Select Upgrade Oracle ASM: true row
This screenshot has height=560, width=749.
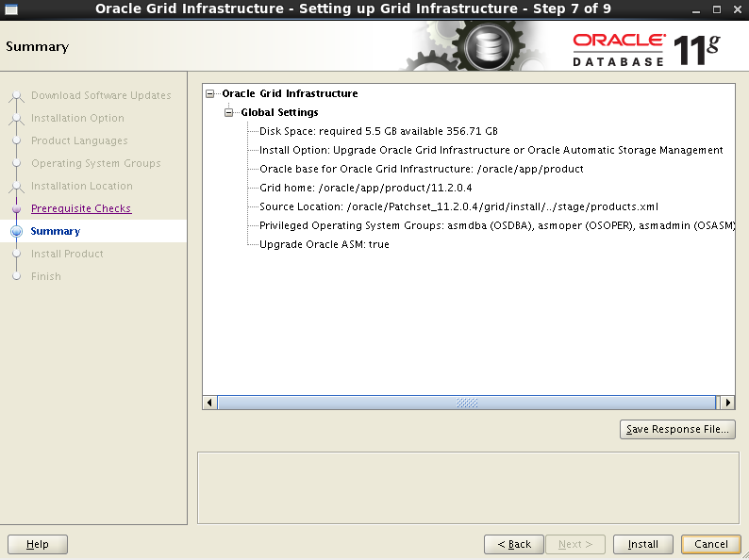pyautogui.click(x=325, y=244)
